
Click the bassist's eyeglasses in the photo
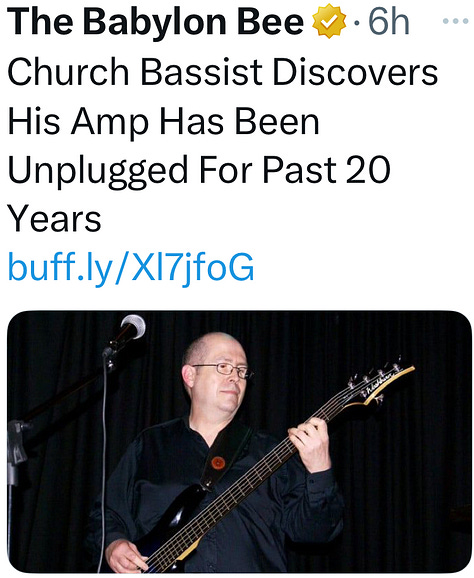pyautogui.click(x=223, y=370)
